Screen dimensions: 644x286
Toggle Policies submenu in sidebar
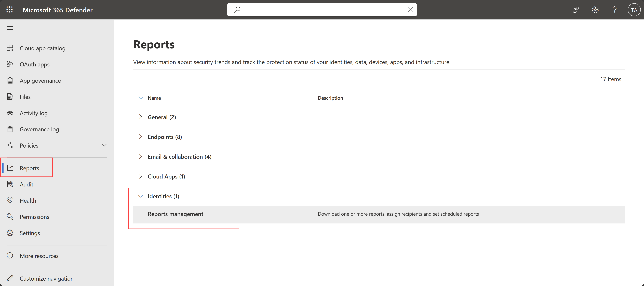click(x=104, y=145)
